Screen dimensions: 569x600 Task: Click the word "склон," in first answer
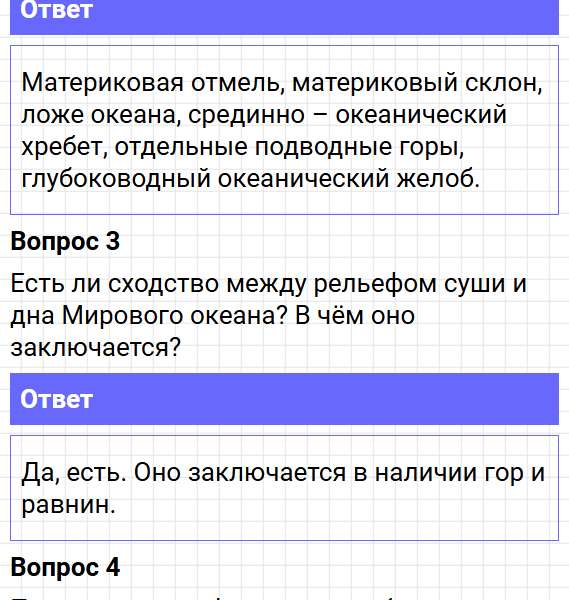[x=504, y=83]
